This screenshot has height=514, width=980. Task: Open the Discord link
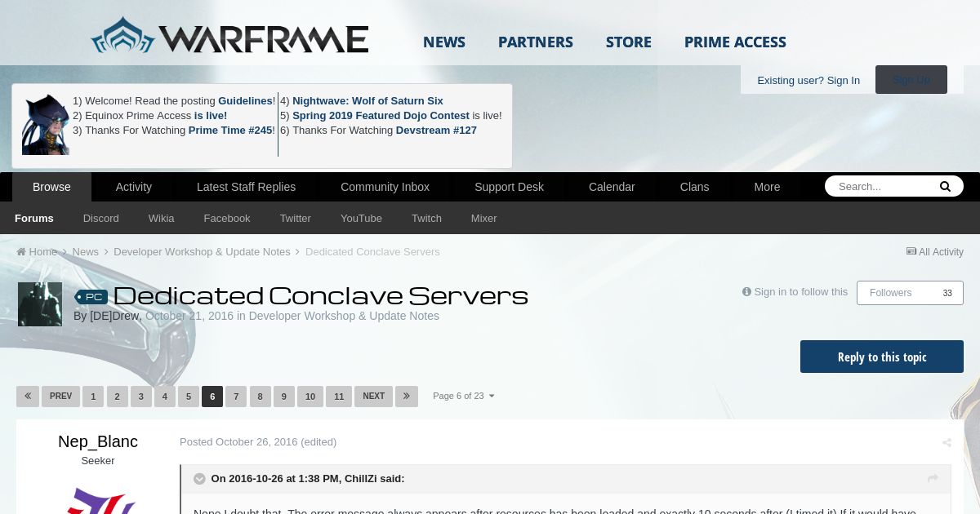point(101,218)
